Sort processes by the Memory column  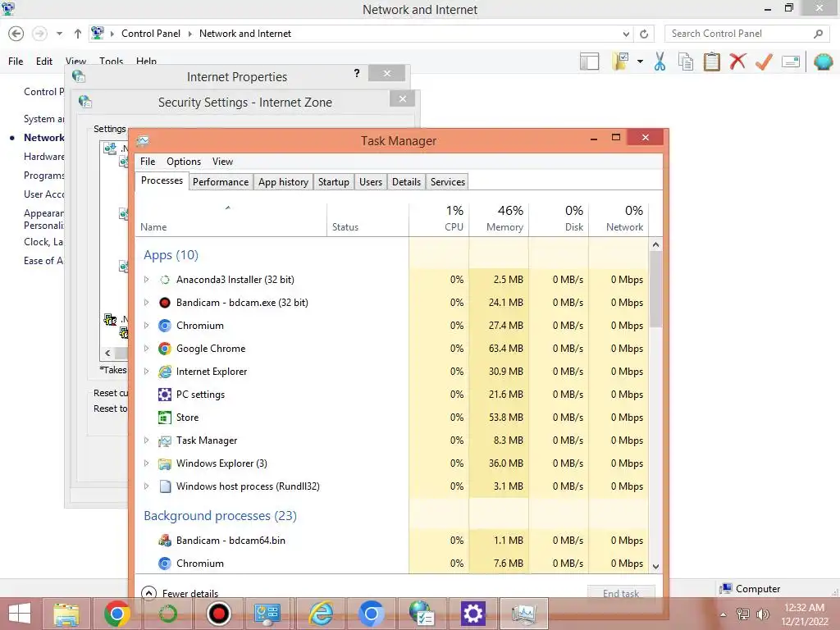(x=499, y=220)
